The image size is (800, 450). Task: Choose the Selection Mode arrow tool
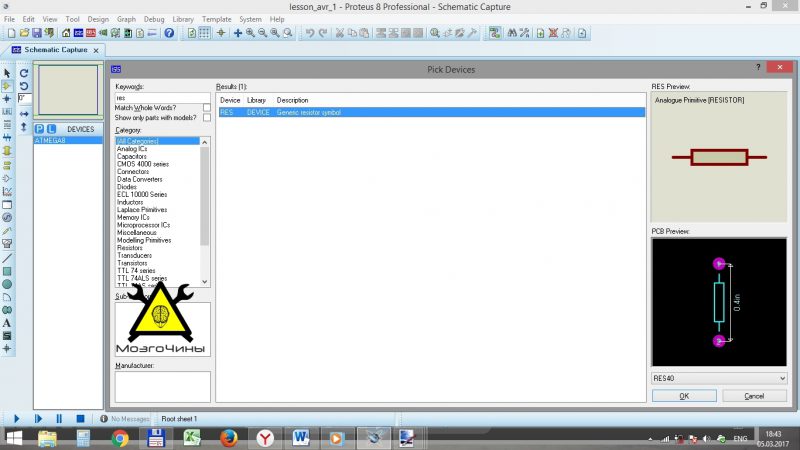7,73
